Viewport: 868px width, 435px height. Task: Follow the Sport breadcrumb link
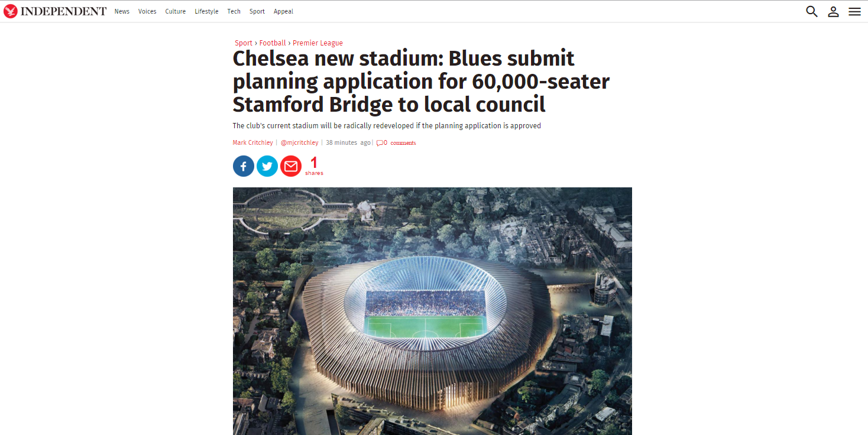[x=244, y=43]
